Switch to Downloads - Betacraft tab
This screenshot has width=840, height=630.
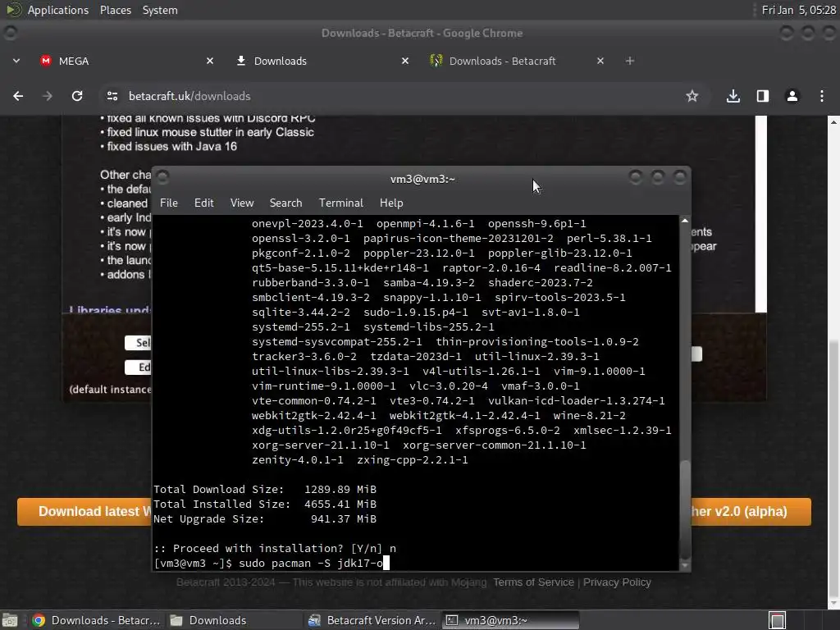point(515,61)
